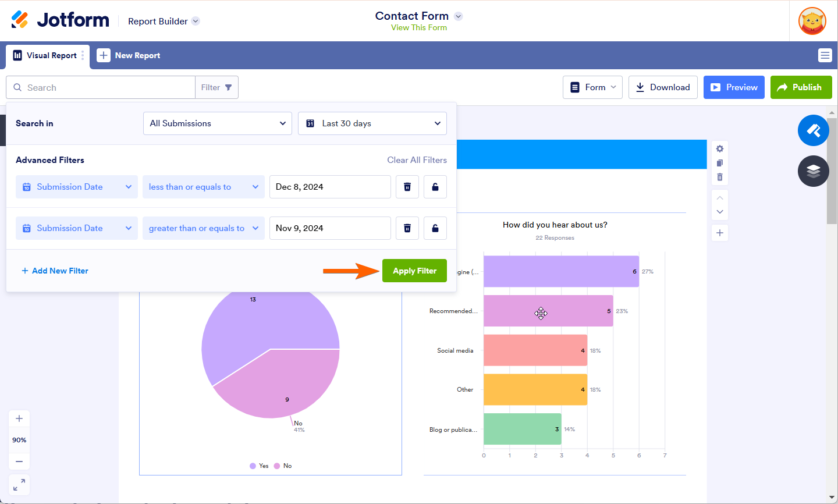Open the greater than or equals to dropdown

pyautogui.click(x=204, y=228)
